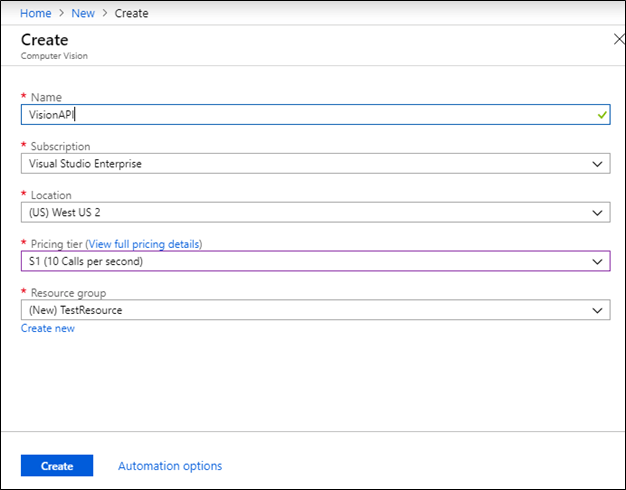Click the Computer Vision subtitle text
The image size is (626, 490).
(x=52, y=56)
